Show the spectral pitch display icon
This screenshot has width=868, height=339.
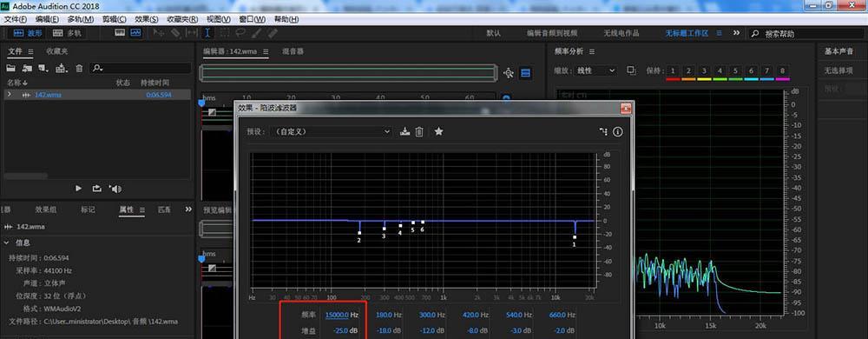(136, 33)
